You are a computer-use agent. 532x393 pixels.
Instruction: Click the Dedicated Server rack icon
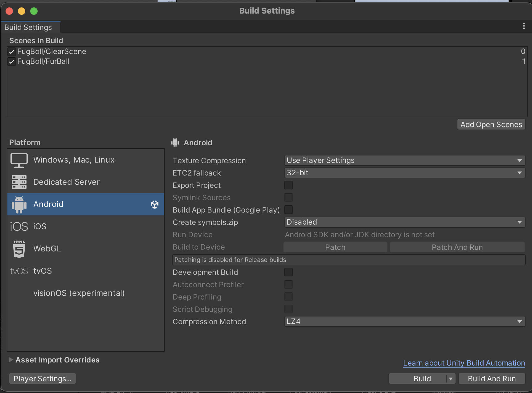19,182
